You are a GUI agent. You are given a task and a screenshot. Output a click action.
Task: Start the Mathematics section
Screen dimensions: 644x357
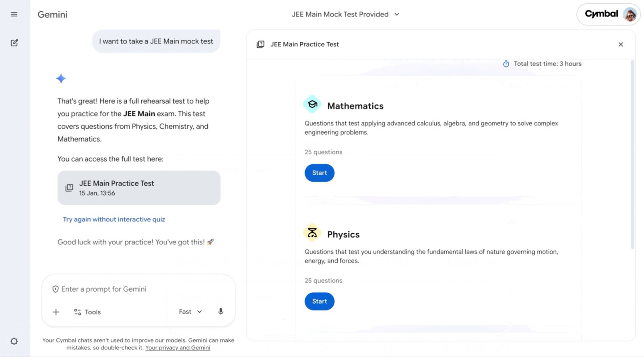[319, 173]
